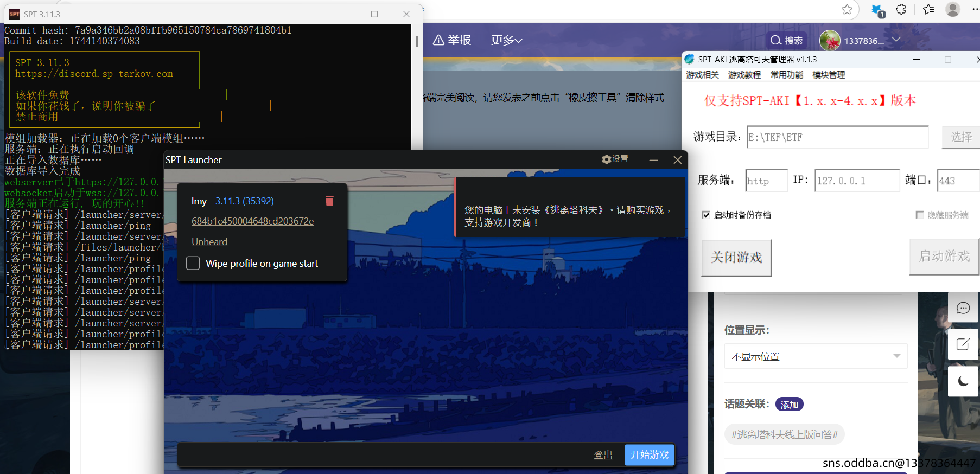
Task: Expand the 更多 dropdown
Action: pos(507,40)
